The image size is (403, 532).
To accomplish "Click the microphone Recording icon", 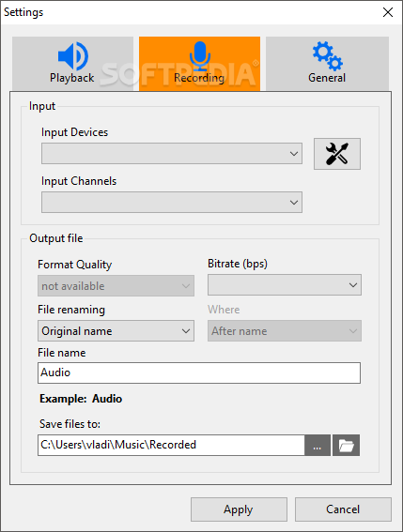I will pyautogui.click(x=200, y=56).
